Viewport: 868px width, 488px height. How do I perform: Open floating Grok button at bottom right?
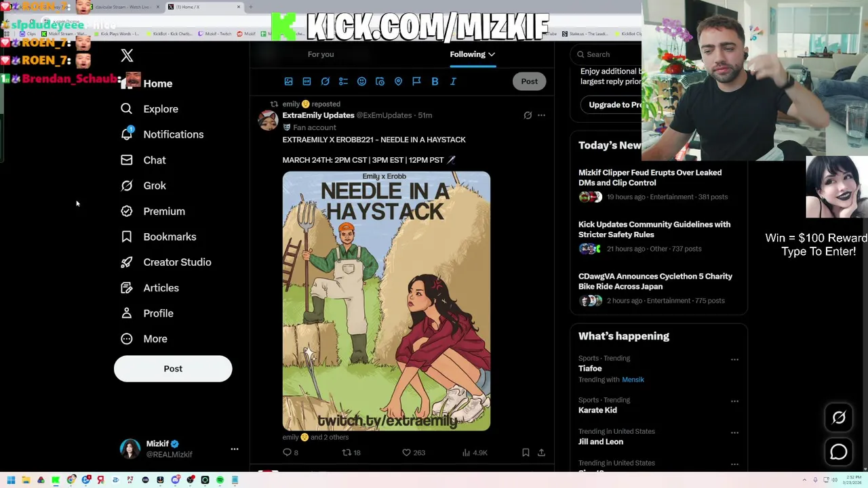[839, 418]
